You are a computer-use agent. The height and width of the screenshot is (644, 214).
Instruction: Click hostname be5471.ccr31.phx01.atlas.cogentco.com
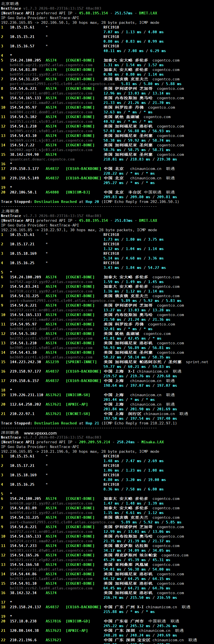tap(51, 569)
